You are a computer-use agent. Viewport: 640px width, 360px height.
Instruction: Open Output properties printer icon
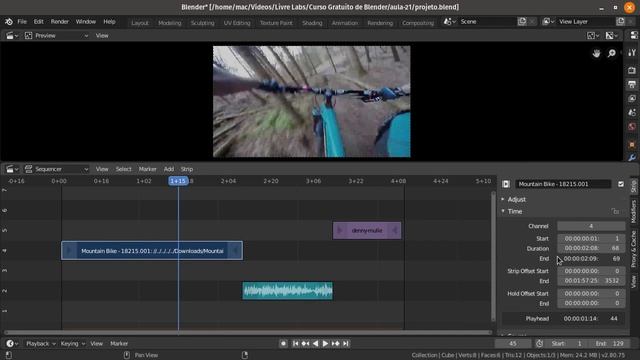pos(632,84)
